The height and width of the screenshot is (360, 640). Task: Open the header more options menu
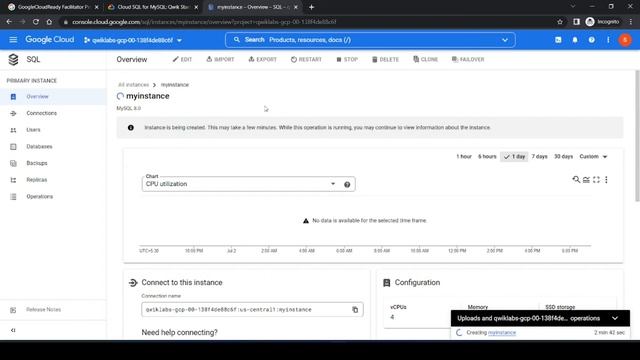(x=608, y=40)
